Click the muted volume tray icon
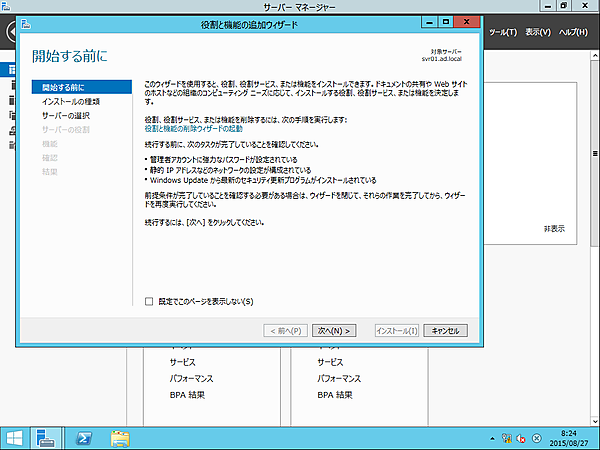This screenshot has height=450, width=600. (521, 439)
